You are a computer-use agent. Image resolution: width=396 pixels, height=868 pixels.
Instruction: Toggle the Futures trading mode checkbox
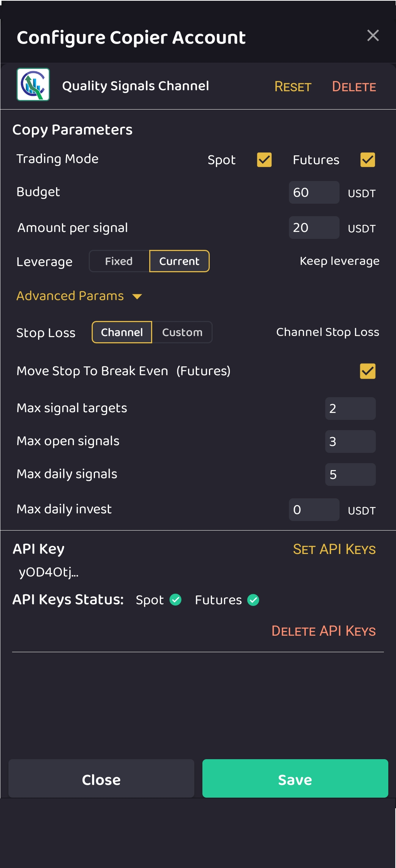tap(367, 160)
